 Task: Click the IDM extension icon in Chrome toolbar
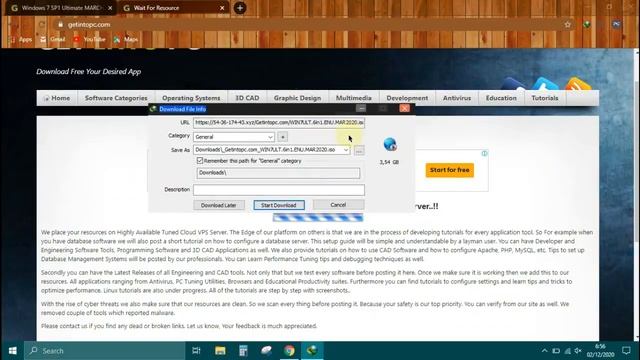point(587,24)
